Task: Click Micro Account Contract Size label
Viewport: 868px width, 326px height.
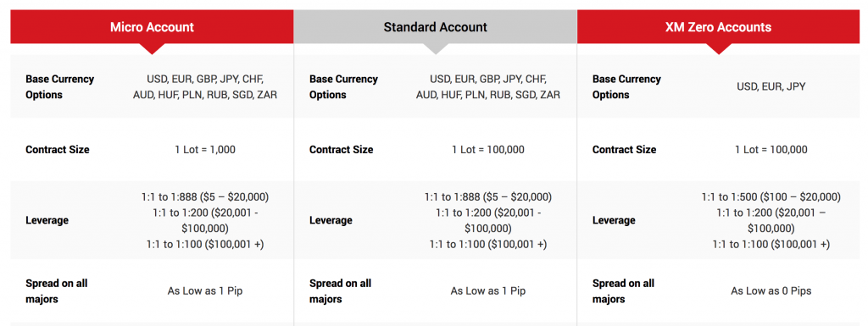Action: point(58,150)
